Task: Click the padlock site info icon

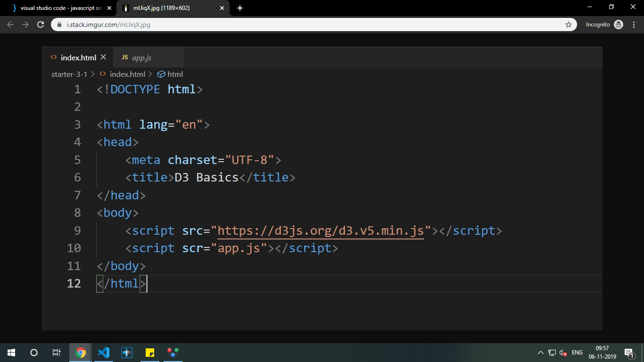Action: pyautogui.click(x=59, y=25)
